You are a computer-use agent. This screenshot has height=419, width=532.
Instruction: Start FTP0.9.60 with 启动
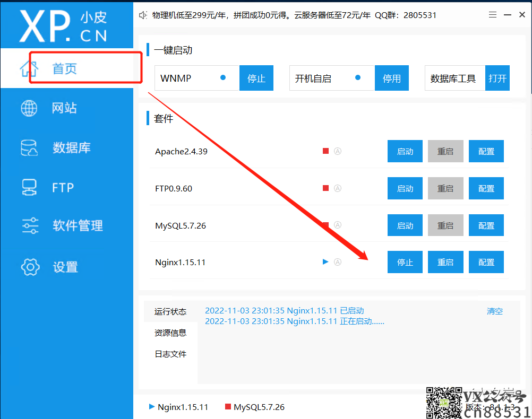[405, 188]
